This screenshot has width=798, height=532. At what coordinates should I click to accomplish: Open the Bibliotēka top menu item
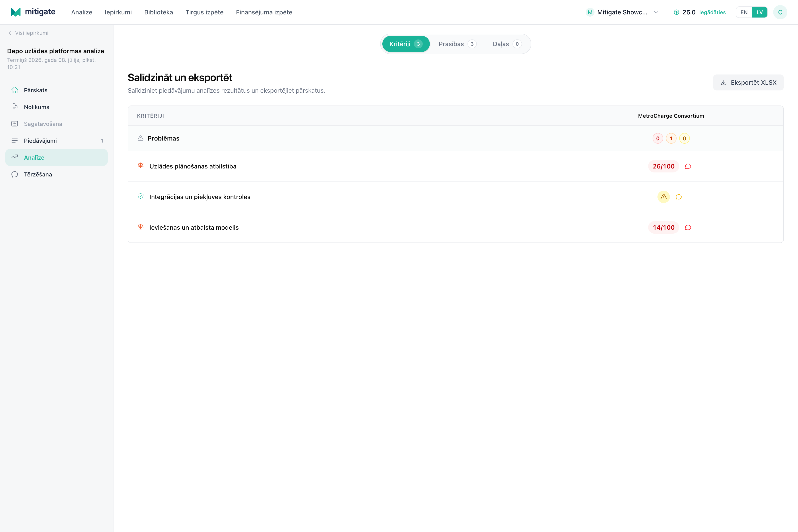point(158,12)
